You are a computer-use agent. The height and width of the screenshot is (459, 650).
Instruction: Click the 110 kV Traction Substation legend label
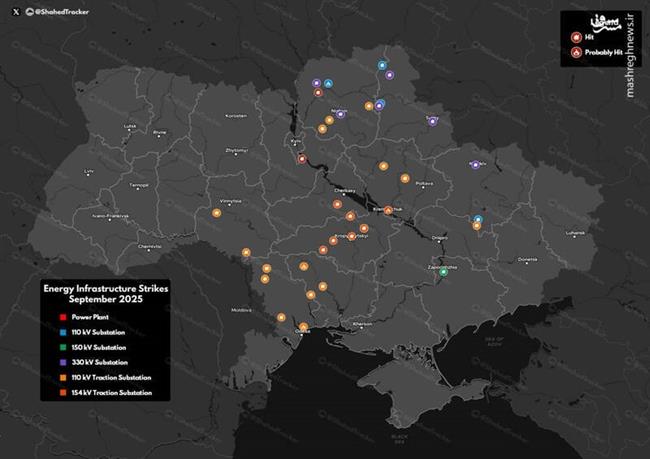[111, 377]
